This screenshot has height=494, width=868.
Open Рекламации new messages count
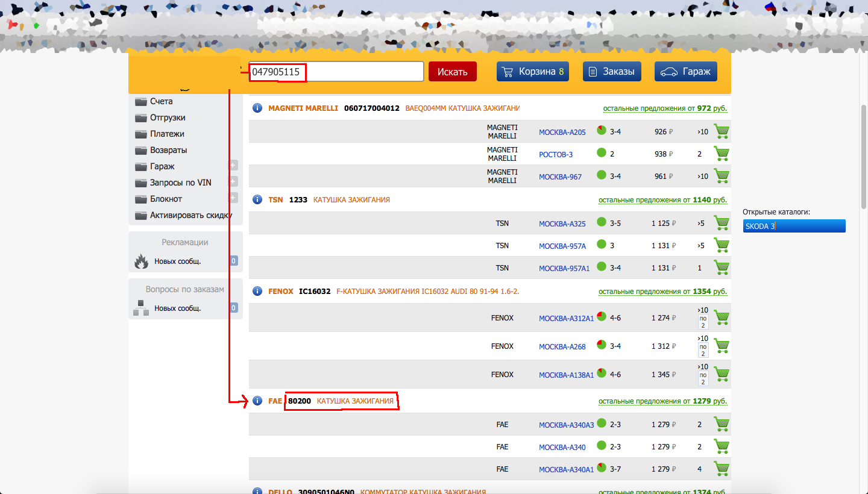[233, 261]
